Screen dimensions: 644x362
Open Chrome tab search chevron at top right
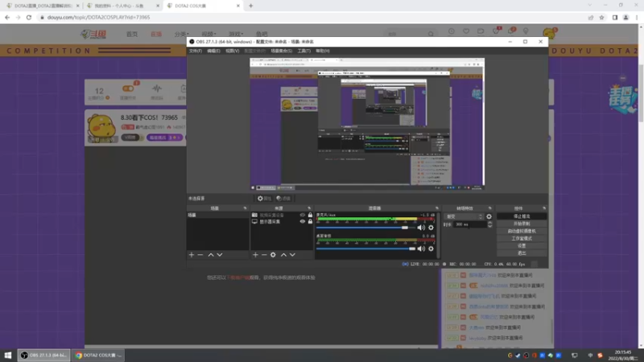(x=590, y=6)
